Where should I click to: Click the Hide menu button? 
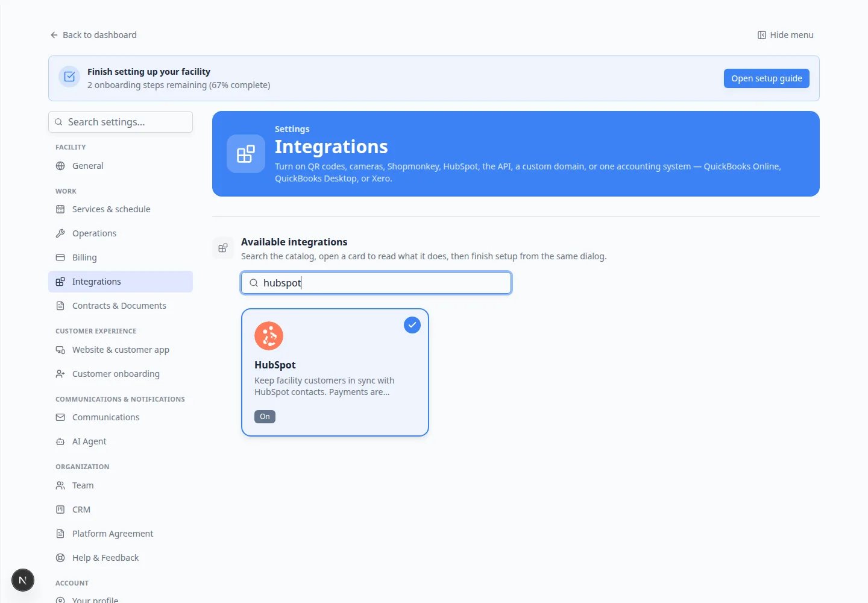coord(785,35)
